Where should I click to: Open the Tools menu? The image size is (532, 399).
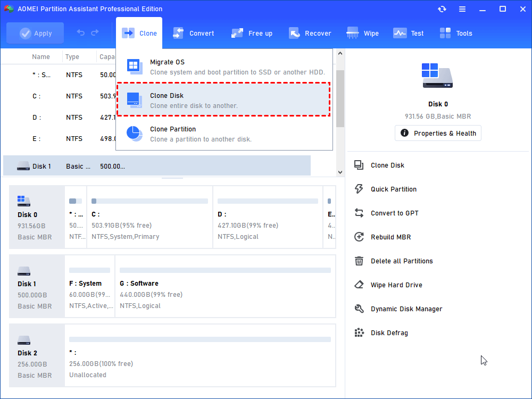456,33
